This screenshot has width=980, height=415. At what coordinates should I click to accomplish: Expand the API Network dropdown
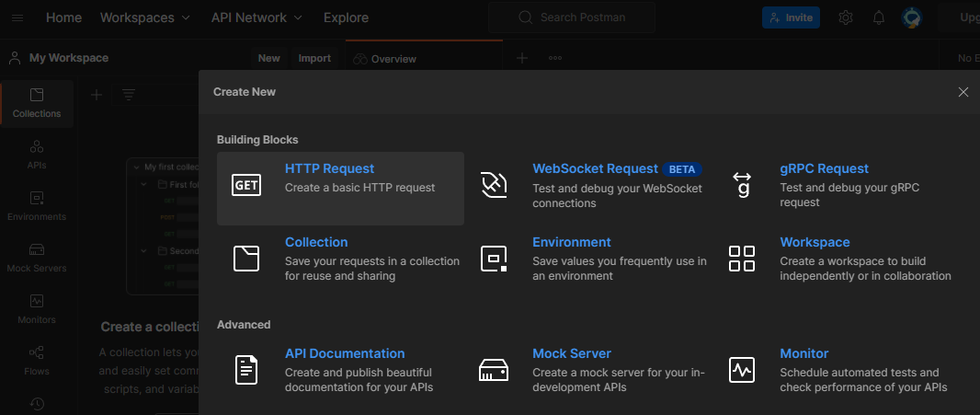coord(256,17)
